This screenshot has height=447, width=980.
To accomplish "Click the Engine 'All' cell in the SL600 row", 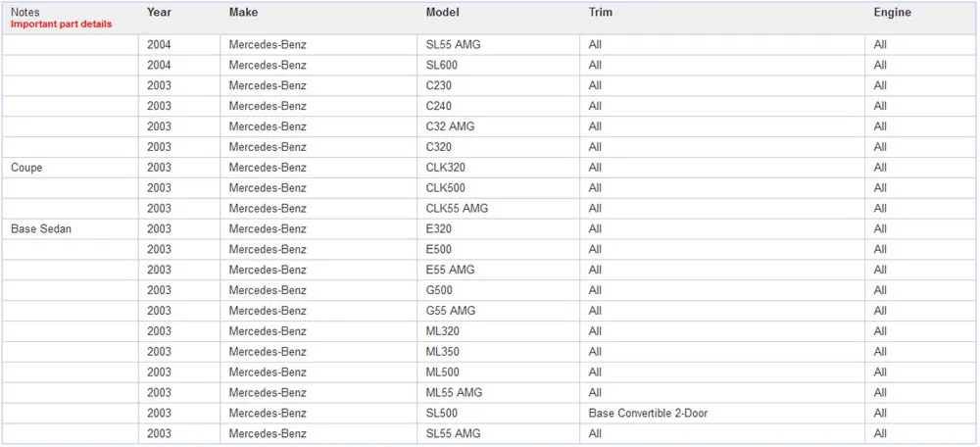I will coord(880,65).
